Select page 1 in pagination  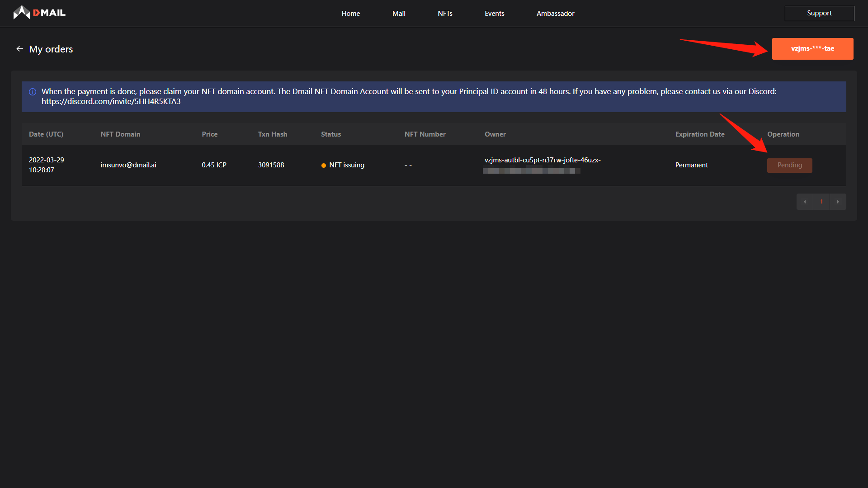[821, 202]
